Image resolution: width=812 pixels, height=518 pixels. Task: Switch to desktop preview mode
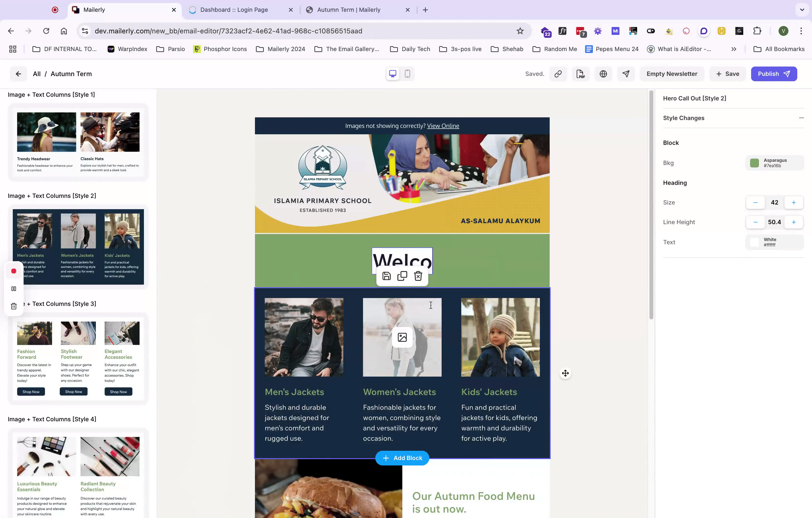(x=392, y=73)
